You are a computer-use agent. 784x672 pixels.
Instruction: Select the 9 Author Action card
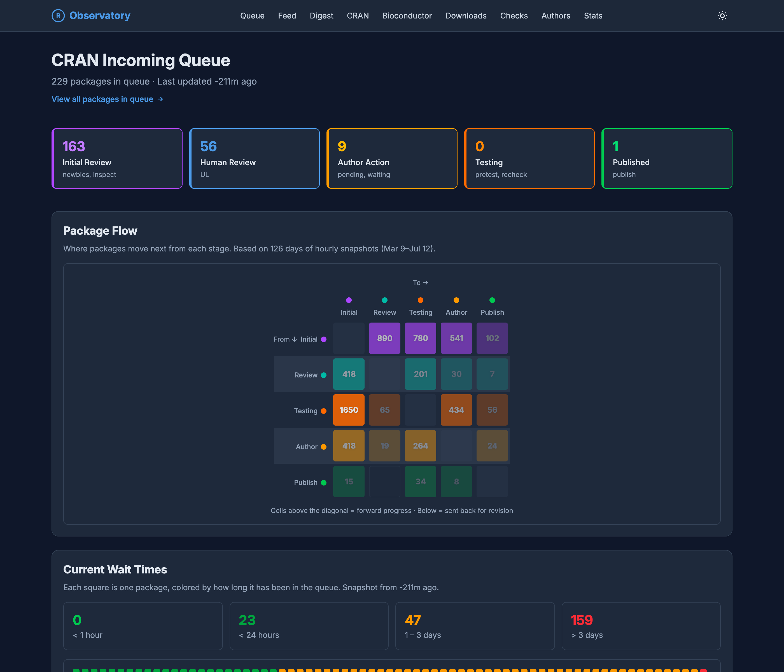click(392, 158)
